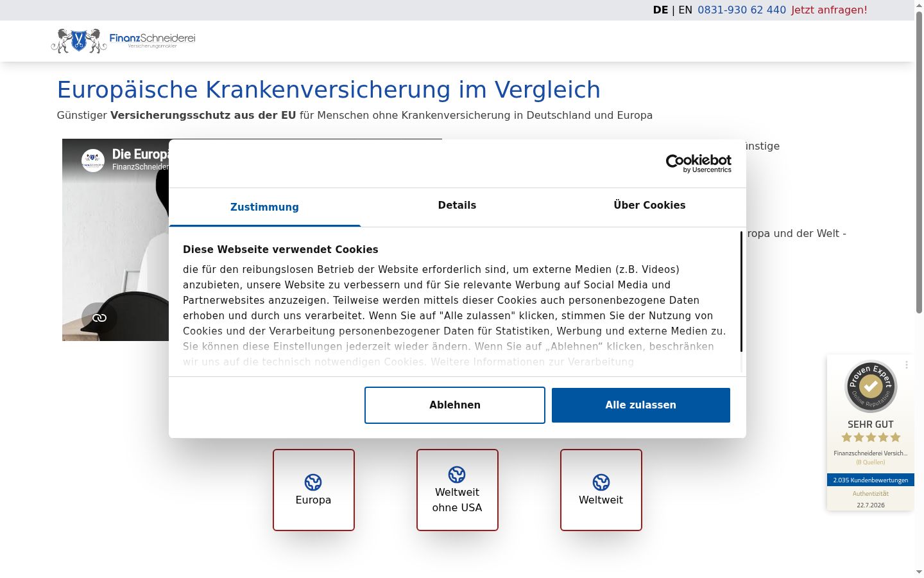Click the globe icon in Europa card
The width and height of the screenshot is (924, 578).
tap(313, 482)
